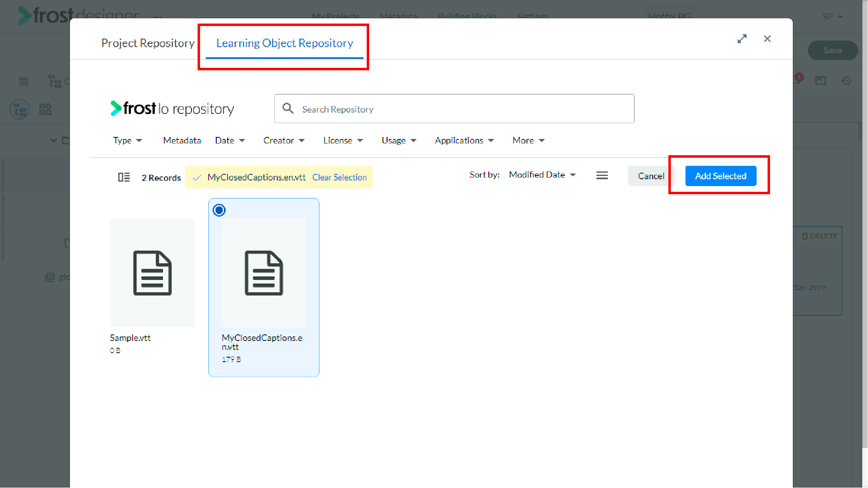This screenshot has height=488, width=868.
Task: Click Cancel button
Action: 651,176
